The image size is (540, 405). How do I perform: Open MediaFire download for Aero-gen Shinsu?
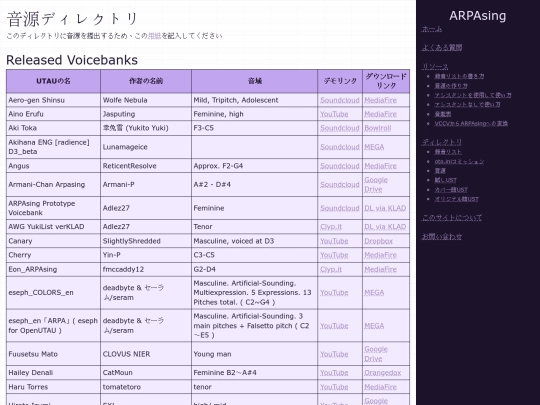click(x=380, y=100)
